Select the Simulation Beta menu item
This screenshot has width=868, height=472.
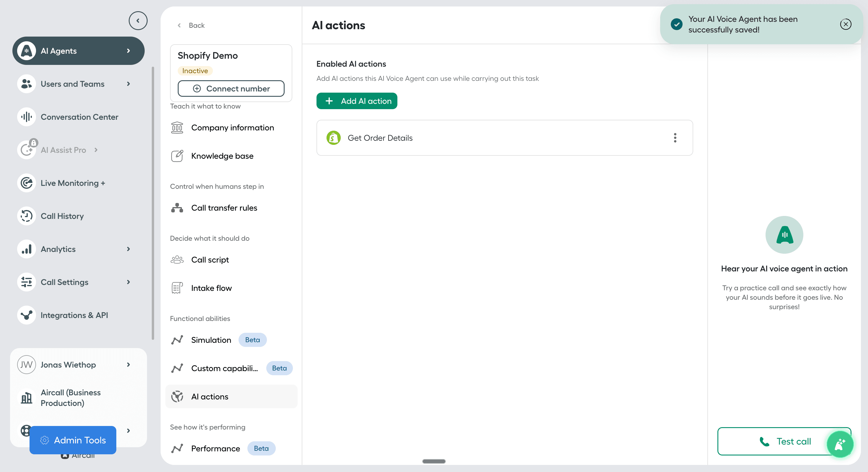pos(211,340)
